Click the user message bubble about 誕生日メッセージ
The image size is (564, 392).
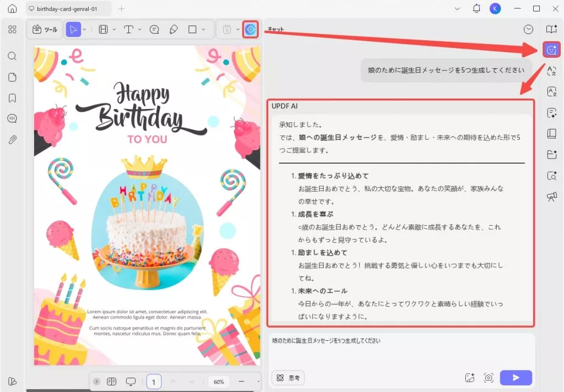[x=446, y=70]
